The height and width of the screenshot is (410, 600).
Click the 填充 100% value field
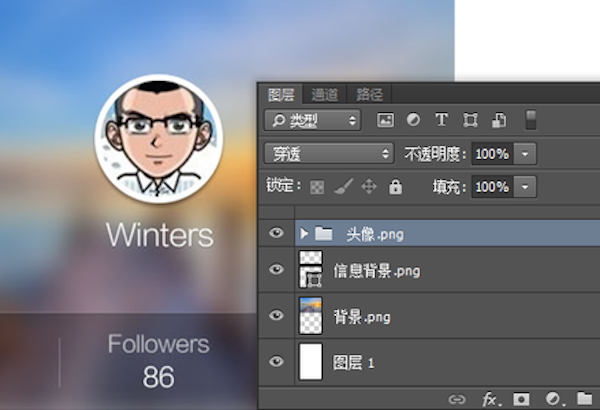coord(492,187)
